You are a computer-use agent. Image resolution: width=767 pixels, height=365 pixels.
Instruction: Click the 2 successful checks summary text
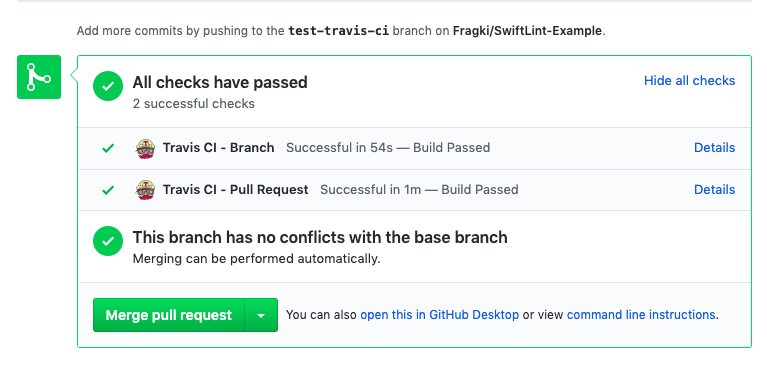point(194,104)
